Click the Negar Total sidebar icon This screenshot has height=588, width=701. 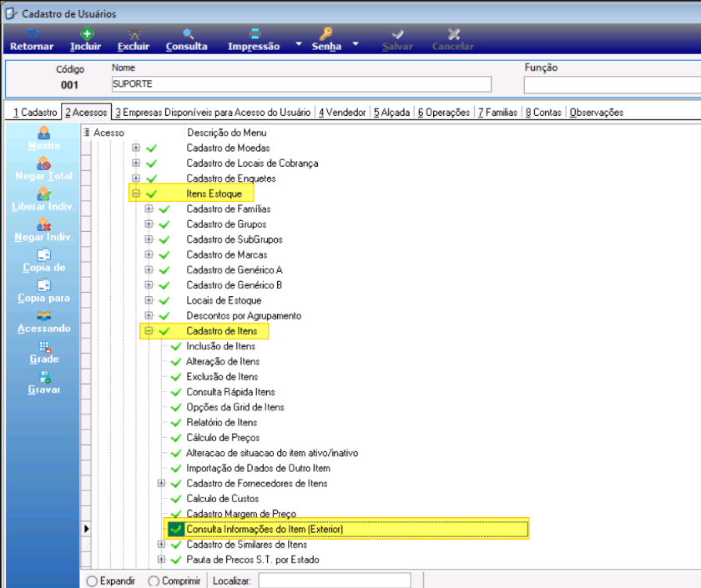coord(43,163)
